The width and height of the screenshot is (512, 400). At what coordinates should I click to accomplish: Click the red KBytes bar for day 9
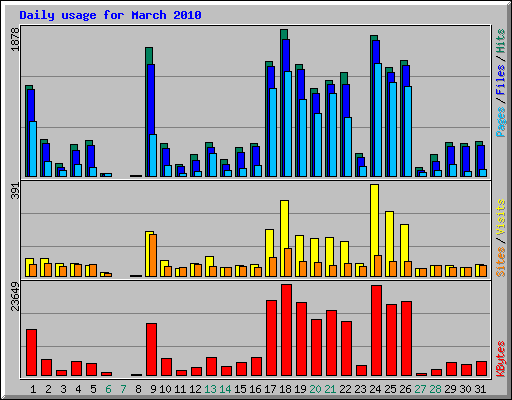151,350
